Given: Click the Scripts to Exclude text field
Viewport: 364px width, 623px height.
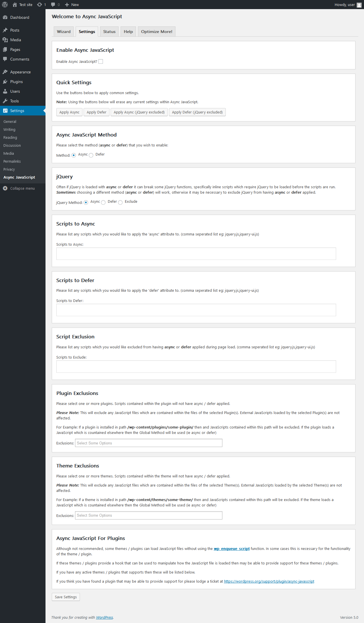Looking at the screenshot, I should [x=196, y=367].
